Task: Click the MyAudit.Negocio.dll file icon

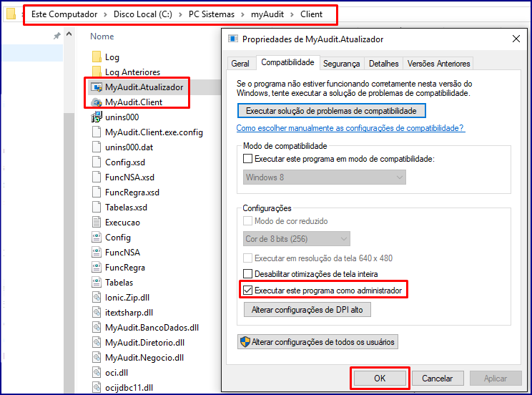Action: (x=97, y=357)
